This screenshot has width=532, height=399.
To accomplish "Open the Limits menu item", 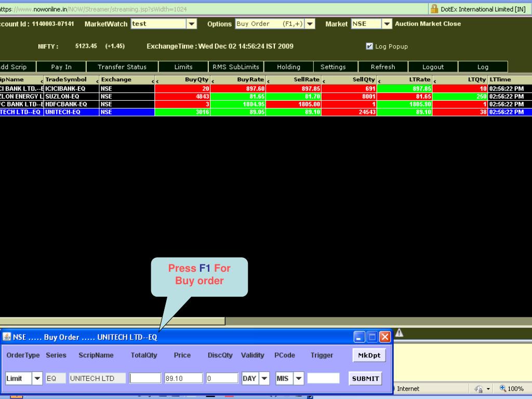I will coord(183,67).
